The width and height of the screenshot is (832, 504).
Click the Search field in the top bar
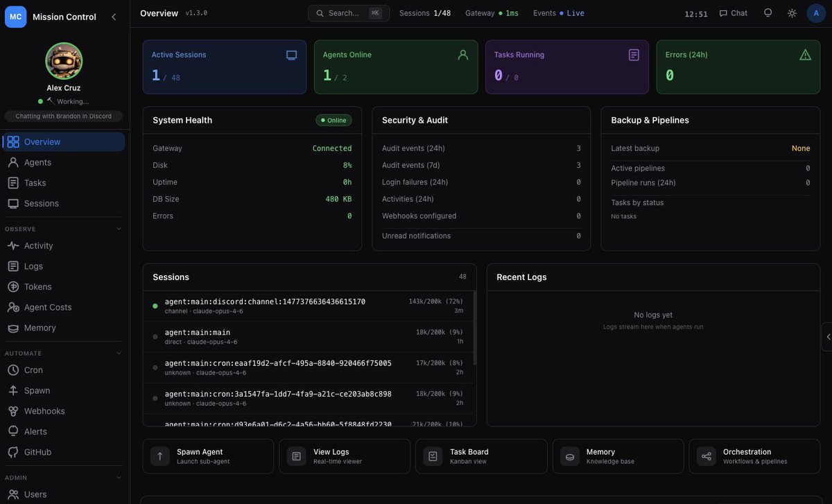point(348,12)
